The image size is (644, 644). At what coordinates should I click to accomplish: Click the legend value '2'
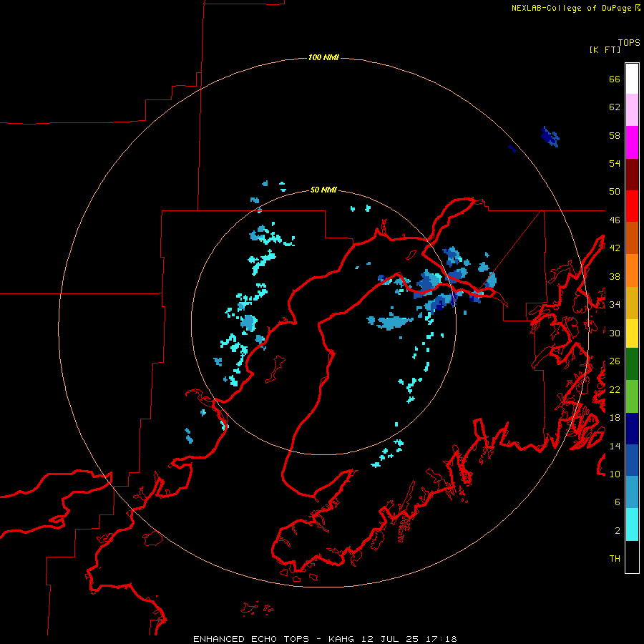pos(618,531)
